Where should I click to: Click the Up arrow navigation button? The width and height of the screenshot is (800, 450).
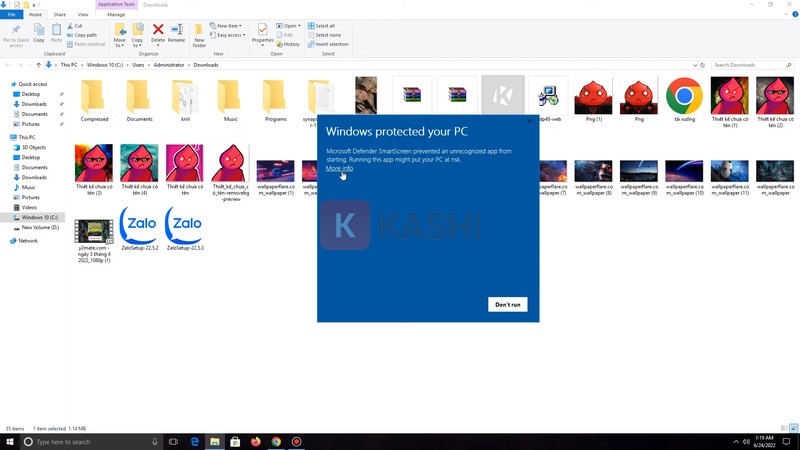(x=39, y=65)
